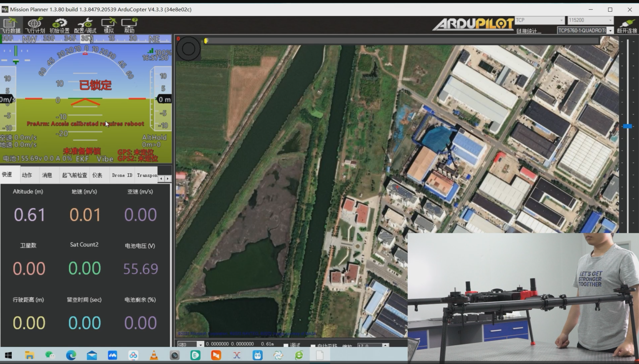Click the Altitude (m) value 0.61
This screenshot has width=639, height=364.
29,215
